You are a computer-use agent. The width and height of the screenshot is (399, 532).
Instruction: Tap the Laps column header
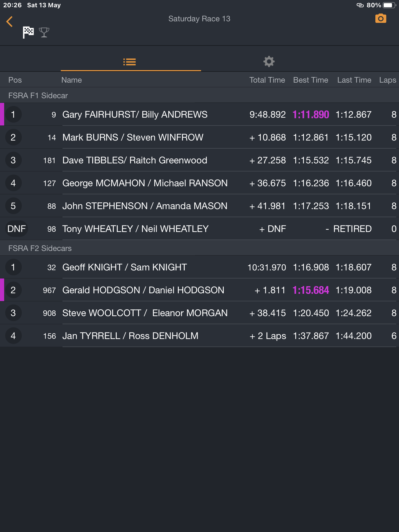(x=388, y=80)
